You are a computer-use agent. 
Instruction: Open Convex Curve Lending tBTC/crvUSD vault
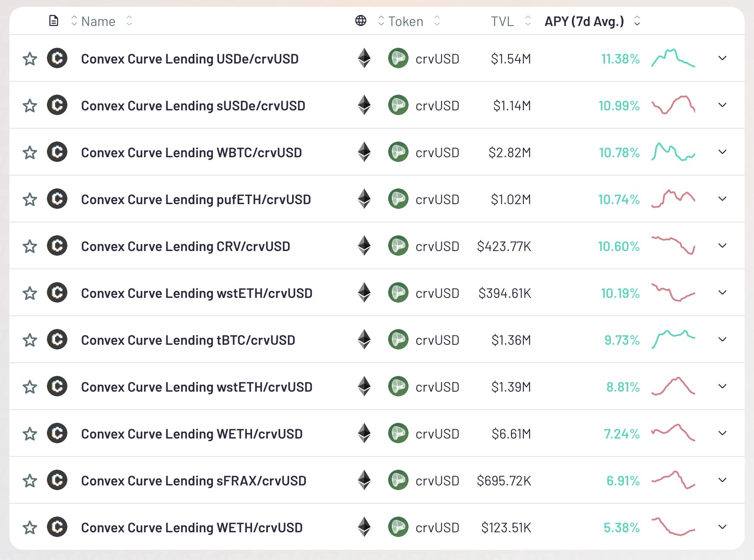pos(188,340)
